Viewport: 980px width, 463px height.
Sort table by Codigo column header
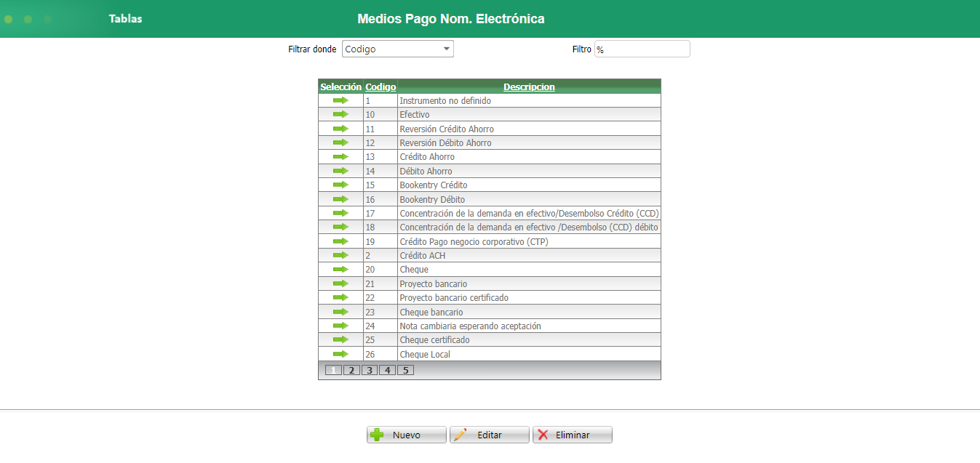click(x=381, y=86)
